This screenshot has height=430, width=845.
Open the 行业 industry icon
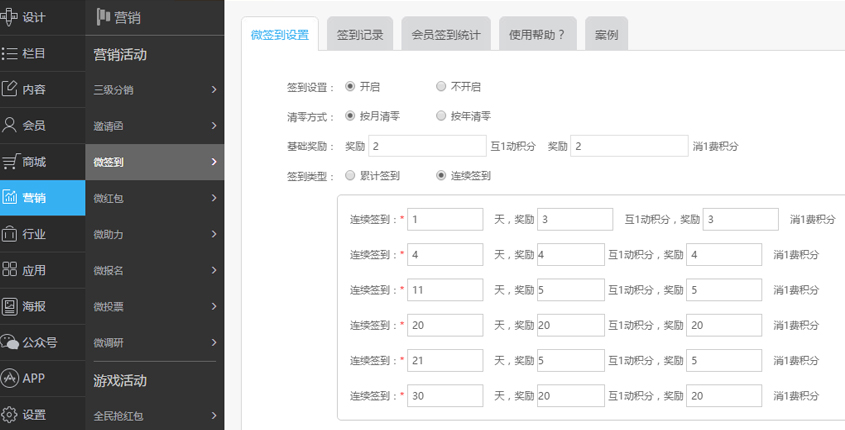[10, 234]
